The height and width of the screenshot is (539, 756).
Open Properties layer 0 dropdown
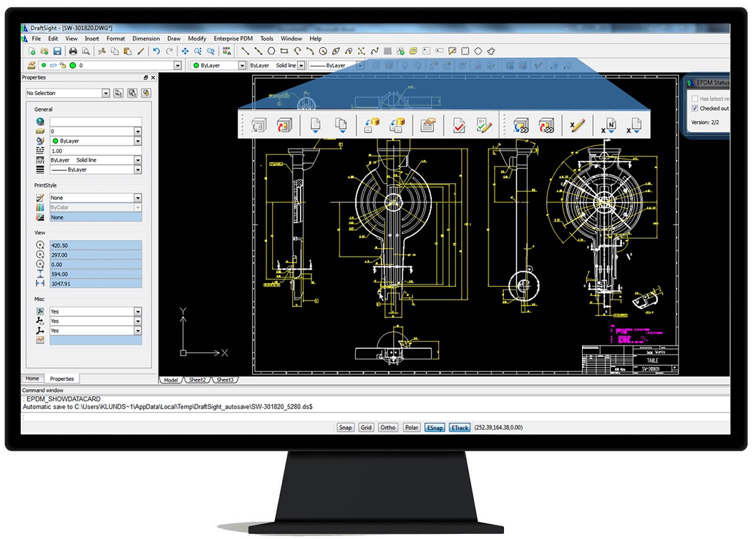click(138, 132)
